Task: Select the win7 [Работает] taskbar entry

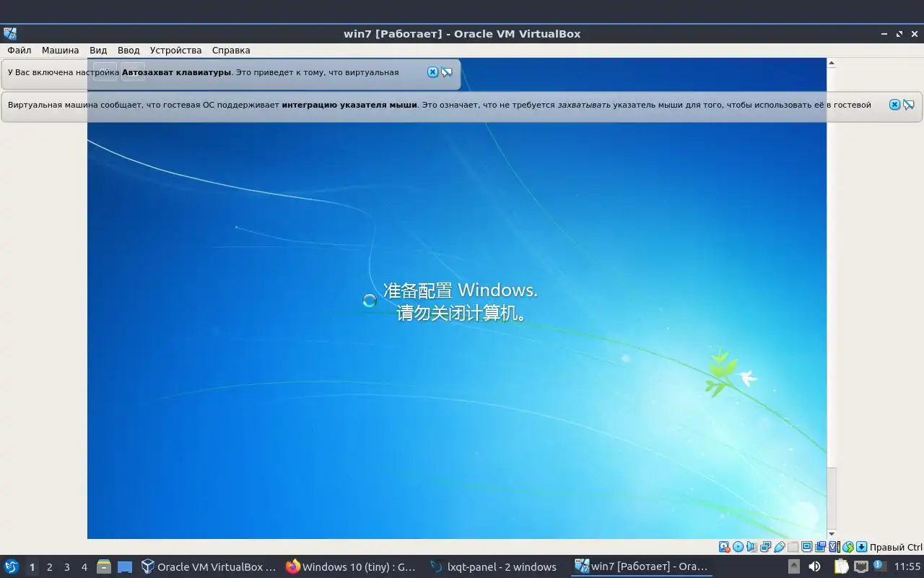Action: [x=642, y=566]
